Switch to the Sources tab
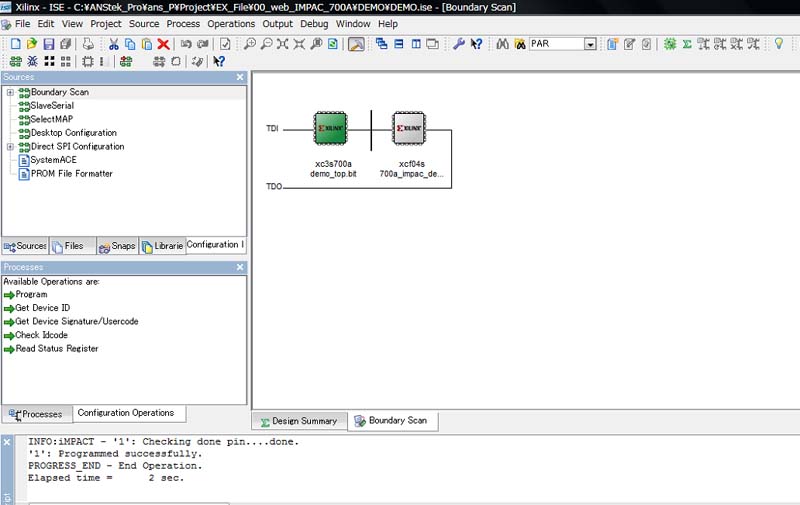The width and height of the screenshot is (800, 505). click(x=25, y=246)
